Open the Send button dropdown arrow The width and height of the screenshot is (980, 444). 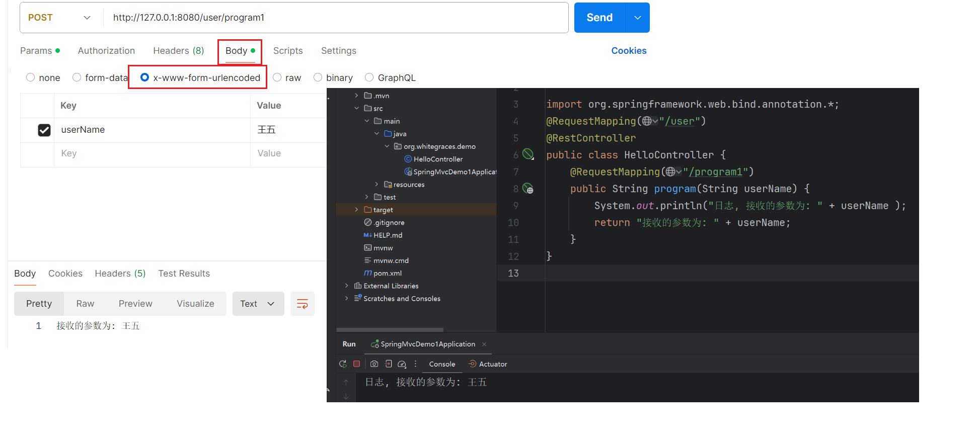coord(638,18)
